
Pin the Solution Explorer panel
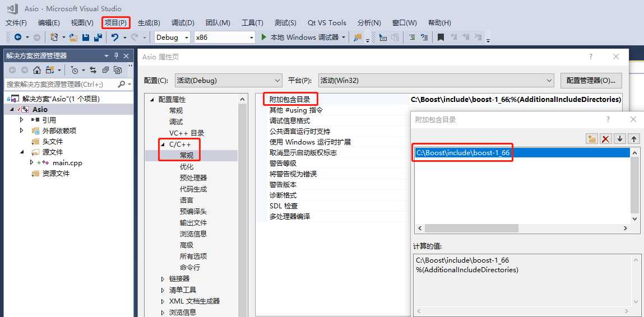116,56
